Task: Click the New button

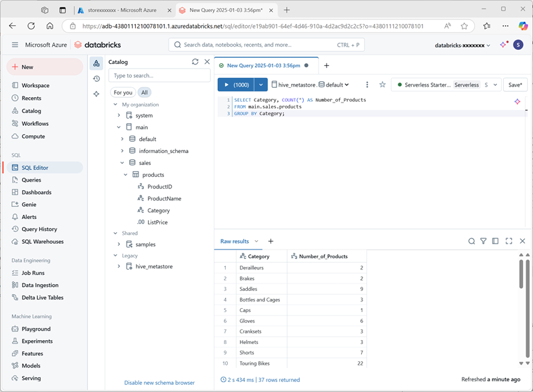Action: pyautogui.click(x=45, y=67)
